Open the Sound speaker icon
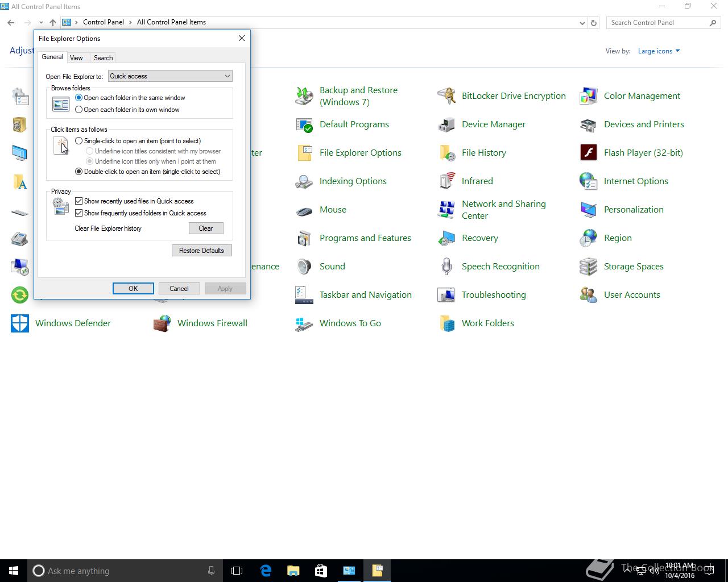This screenshot has height=582, width=728. [304, 267]
